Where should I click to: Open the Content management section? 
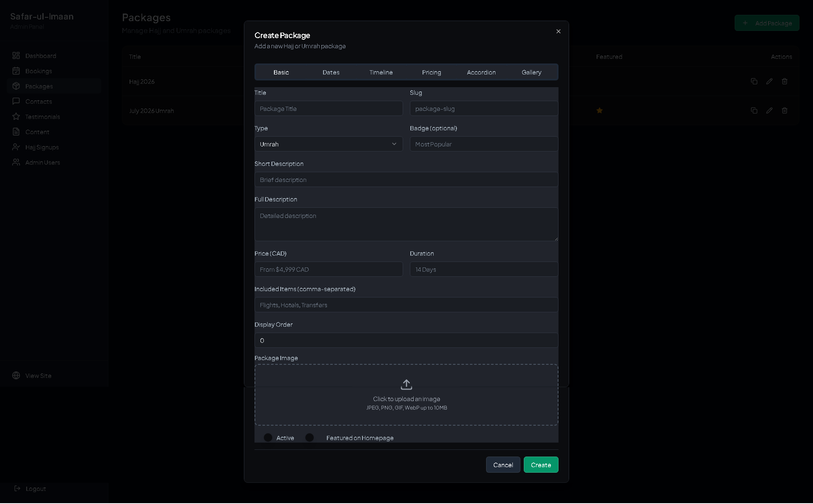pyautogui.click(x=37, y=132)
